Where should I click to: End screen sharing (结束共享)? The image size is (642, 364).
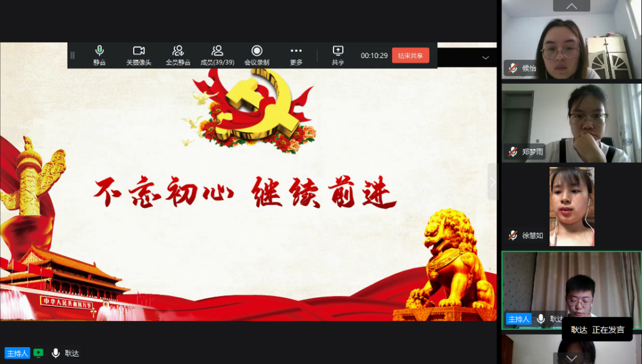[410, 56]
